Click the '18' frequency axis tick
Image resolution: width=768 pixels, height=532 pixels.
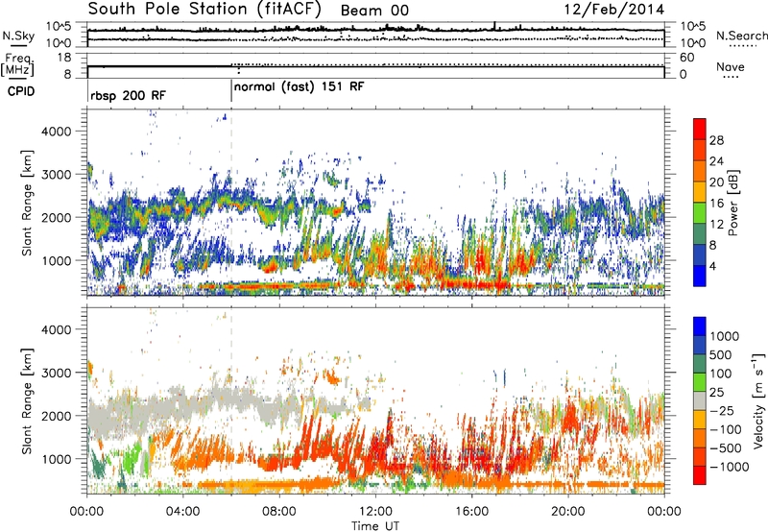pyautogui.click(x=64, y=58)
